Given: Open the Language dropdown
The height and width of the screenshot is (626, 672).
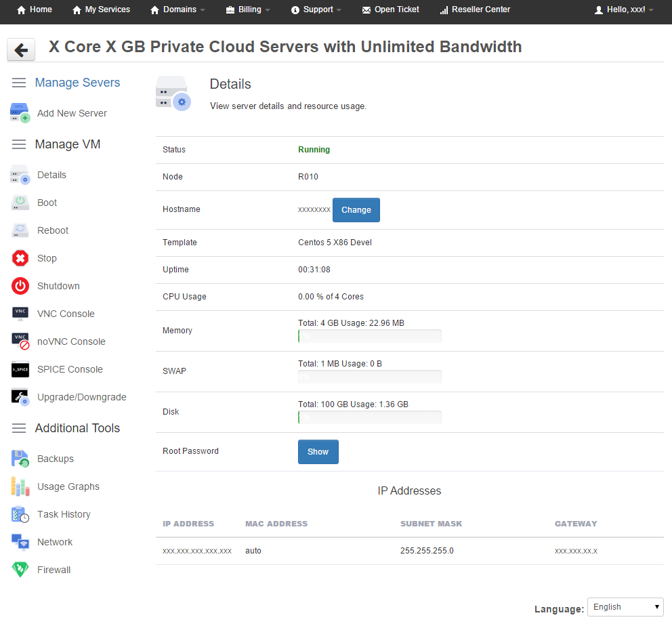Looking at the screenshot, I should click(625, 607).
